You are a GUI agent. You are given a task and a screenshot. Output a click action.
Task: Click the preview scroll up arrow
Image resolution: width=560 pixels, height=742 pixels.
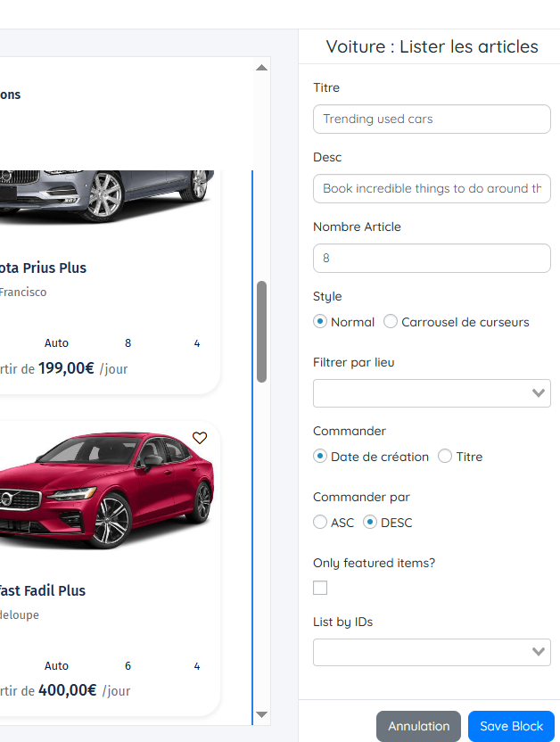261,68
